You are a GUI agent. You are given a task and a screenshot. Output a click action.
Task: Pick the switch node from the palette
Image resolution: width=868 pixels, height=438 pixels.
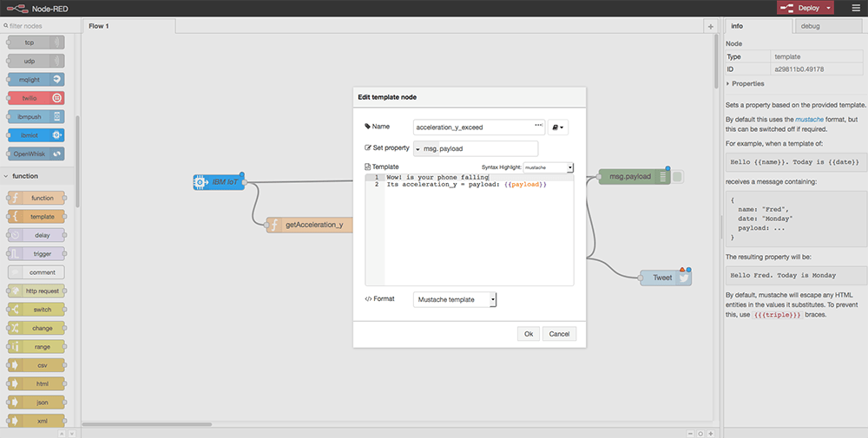coord(36,310)
